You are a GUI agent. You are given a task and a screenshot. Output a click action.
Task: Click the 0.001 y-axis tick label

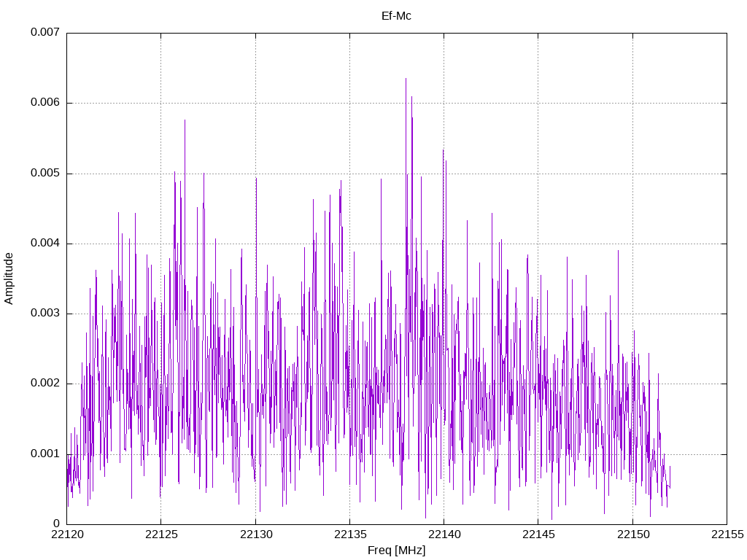(45, 454)
